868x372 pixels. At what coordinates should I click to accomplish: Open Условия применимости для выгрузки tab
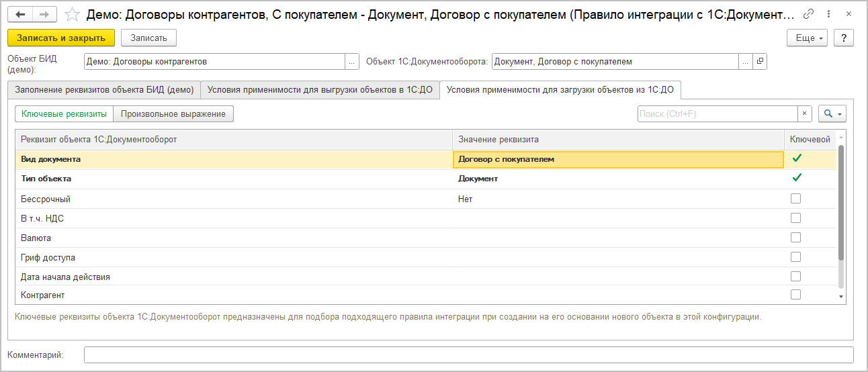click(320, 89)
